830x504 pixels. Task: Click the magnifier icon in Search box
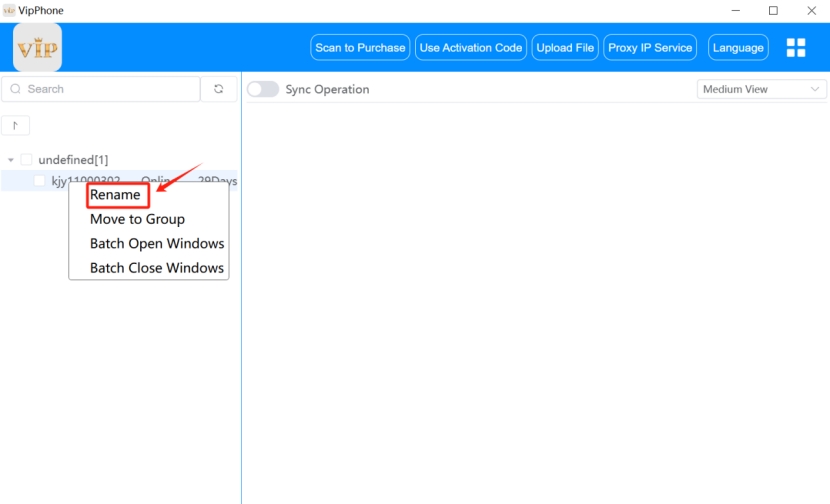(16, 89)
